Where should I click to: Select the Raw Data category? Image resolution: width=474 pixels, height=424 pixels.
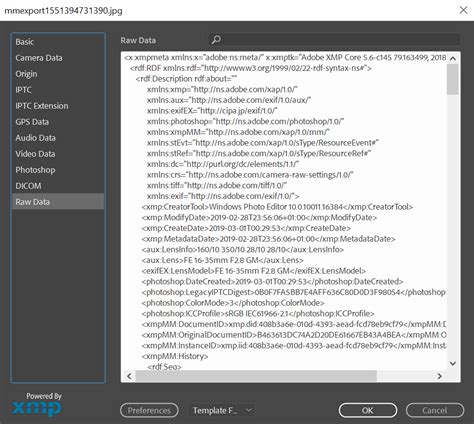click(x=58, y=202)
